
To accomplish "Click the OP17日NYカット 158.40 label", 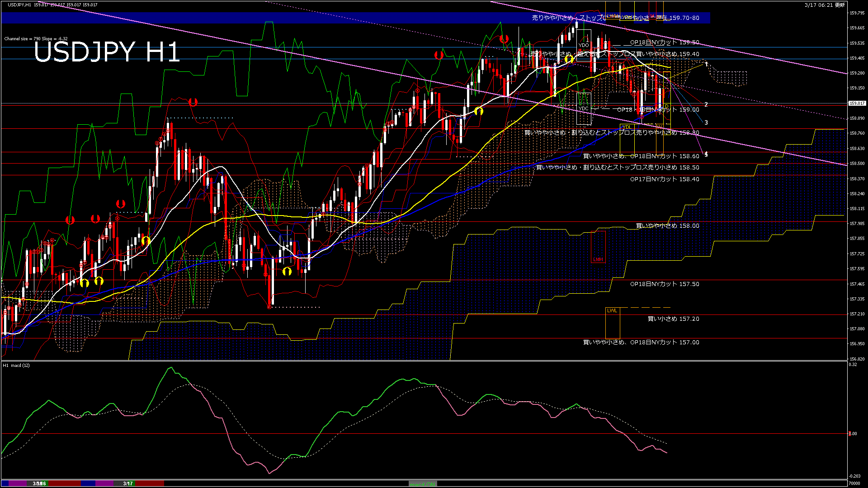I will [665, 179].
